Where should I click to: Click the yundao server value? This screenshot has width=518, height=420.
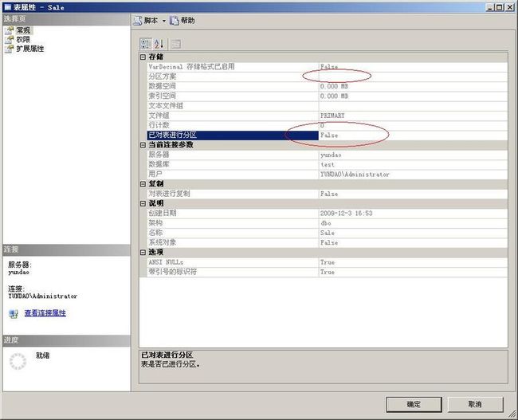click(331, 155)
